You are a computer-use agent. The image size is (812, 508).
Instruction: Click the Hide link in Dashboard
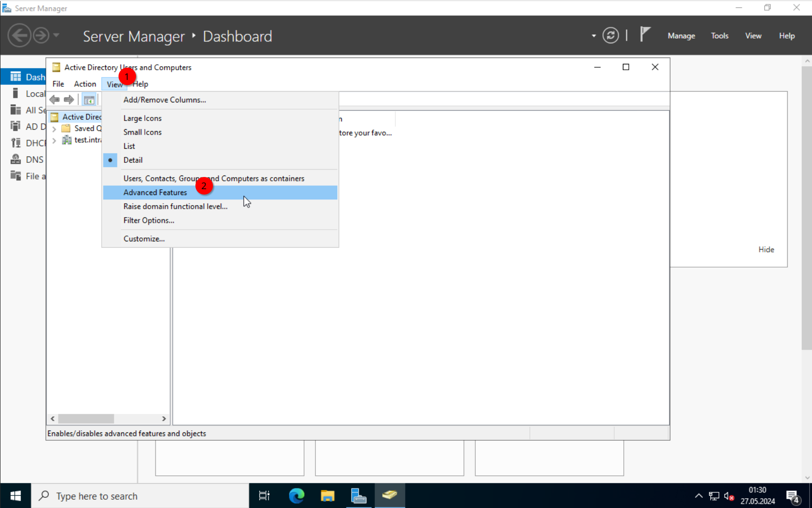pos(766,249)
